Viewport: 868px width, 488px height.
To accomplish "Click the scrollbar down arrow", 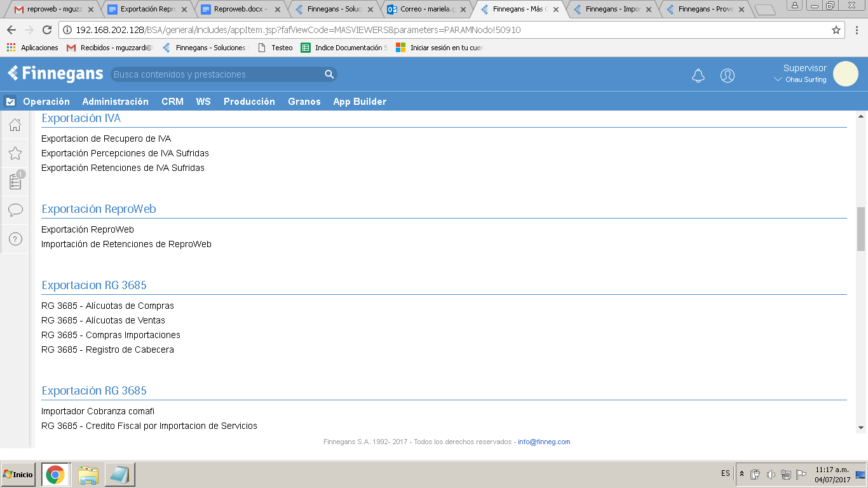I will coord(861,428).
